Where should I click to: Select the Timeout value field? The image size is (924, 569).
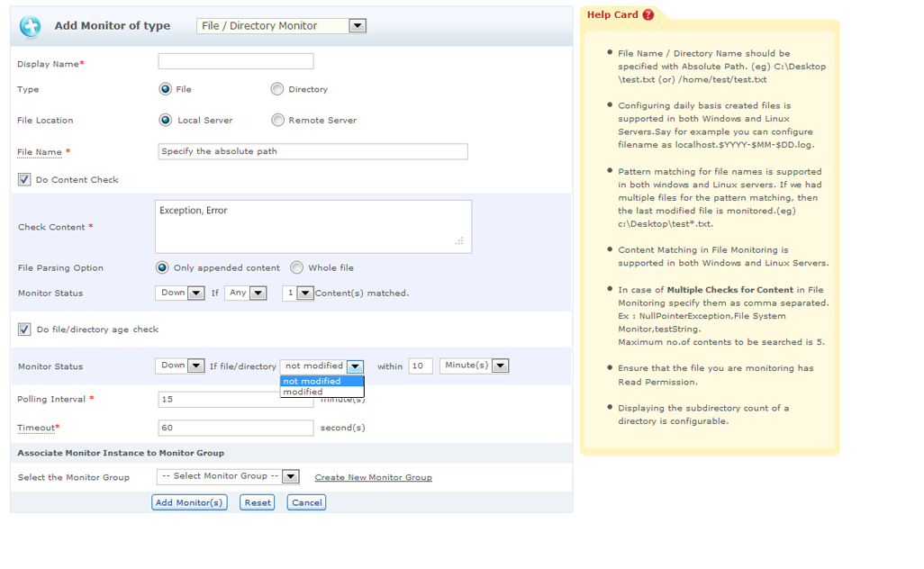235,428
